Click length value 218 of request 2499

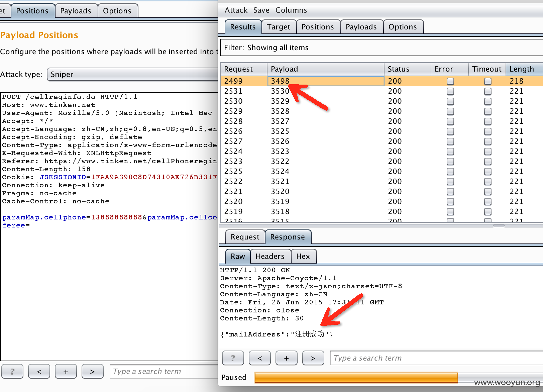pyautogui.click(x=516, y=81)
